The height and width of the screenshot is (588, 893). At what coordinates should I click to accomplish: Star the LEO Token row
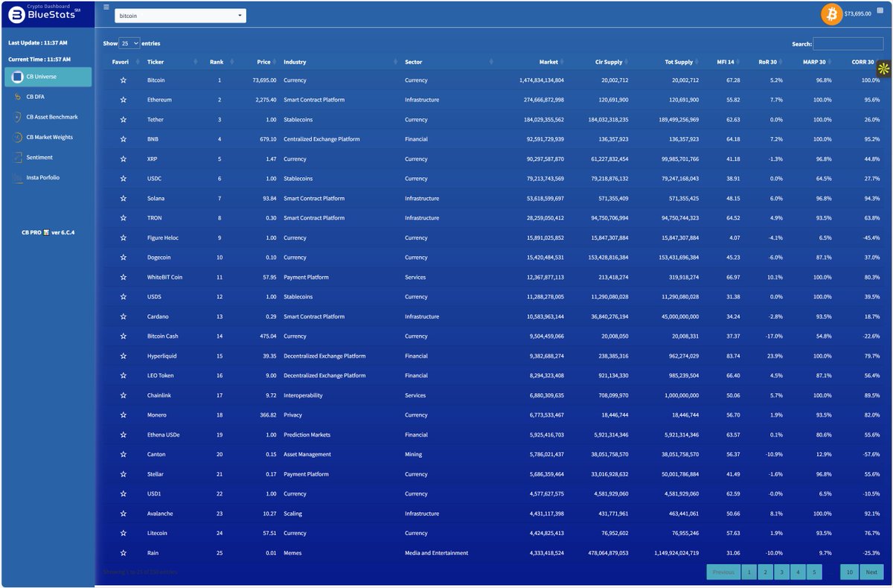click(124, 375)
